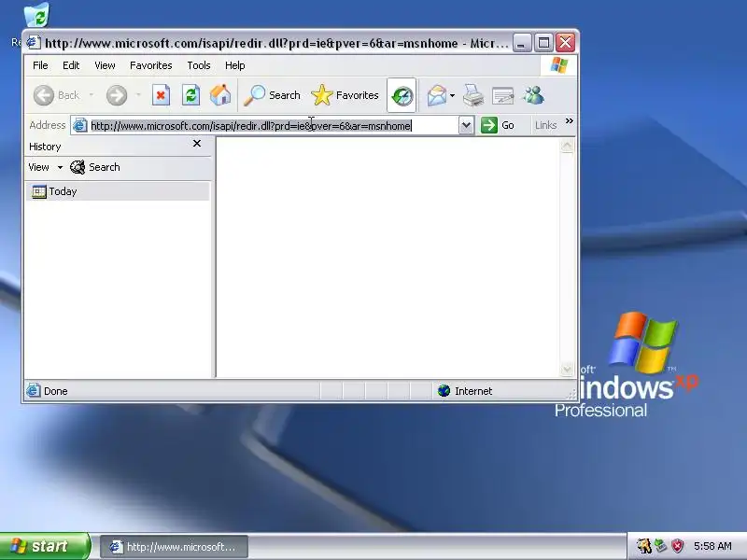
Task: Click the Links toolbar label
Action: [x=545, y=125]
